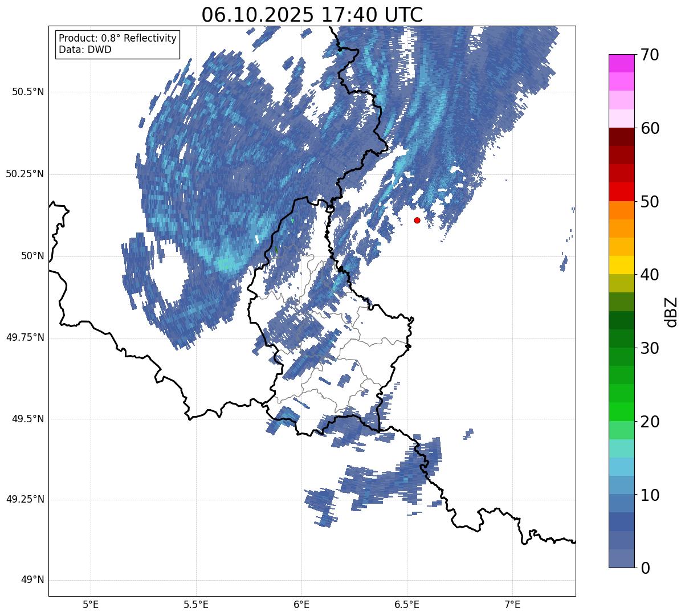Pick the magenta swatch at the colorbar top
The width and height of the screenshot is (685, 616).
coord(622,63)
